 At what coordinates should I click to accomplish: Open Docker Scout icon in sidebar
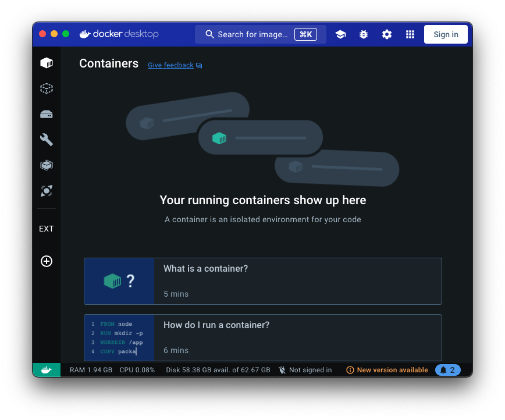[x=47, y=191]
